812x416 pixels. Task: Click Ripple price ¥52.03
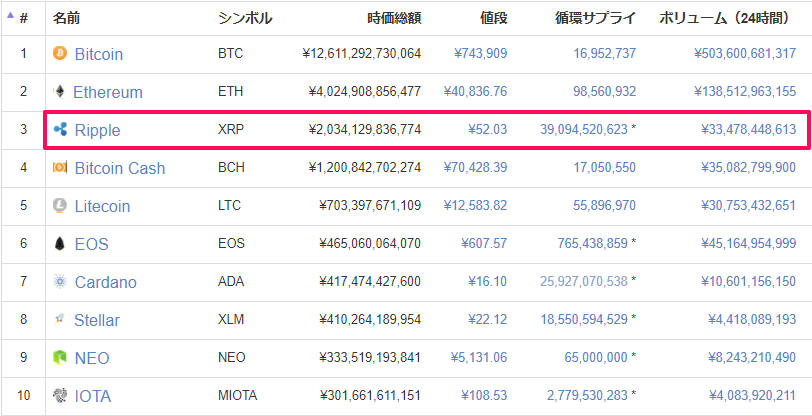(488, 130)
